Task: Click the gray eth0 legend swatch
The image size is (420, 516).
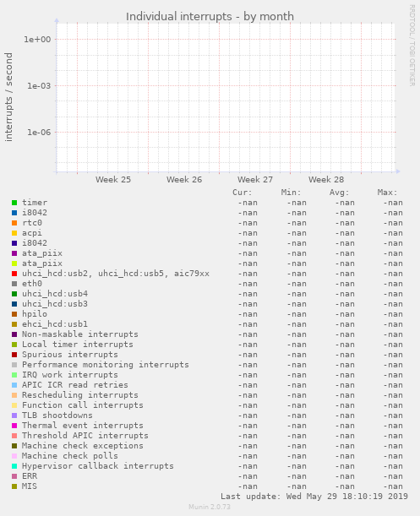Action: point(14,284)
